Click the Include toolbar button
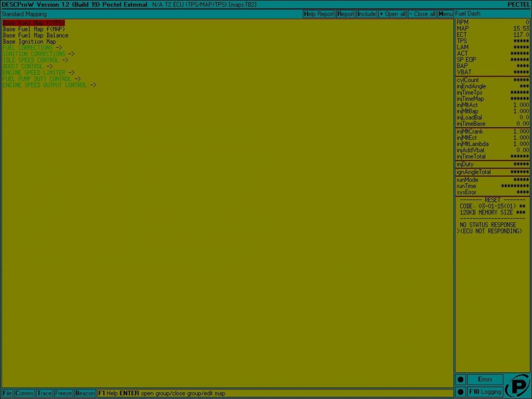 pyautogui.click(x=366, y=14)
